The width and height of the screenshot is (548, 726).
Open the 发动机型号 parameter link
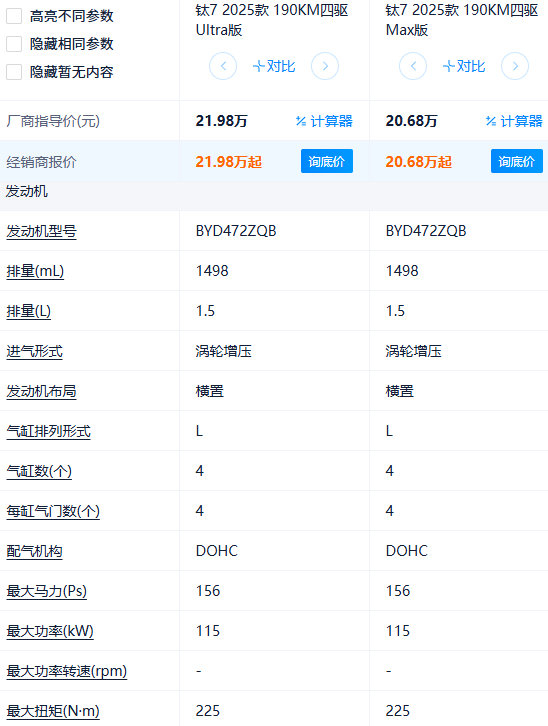41,231
